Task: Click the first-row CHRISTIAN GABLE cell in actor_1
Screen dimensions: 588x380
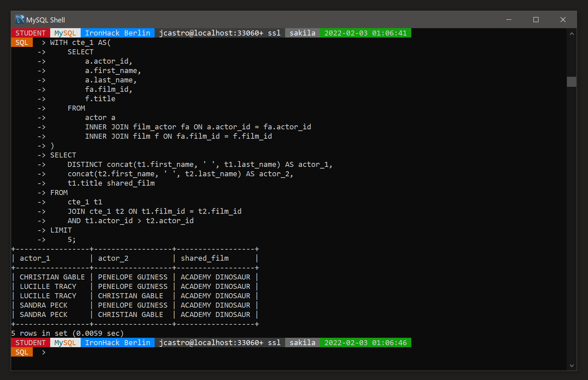Action: [x=52, y=277]
